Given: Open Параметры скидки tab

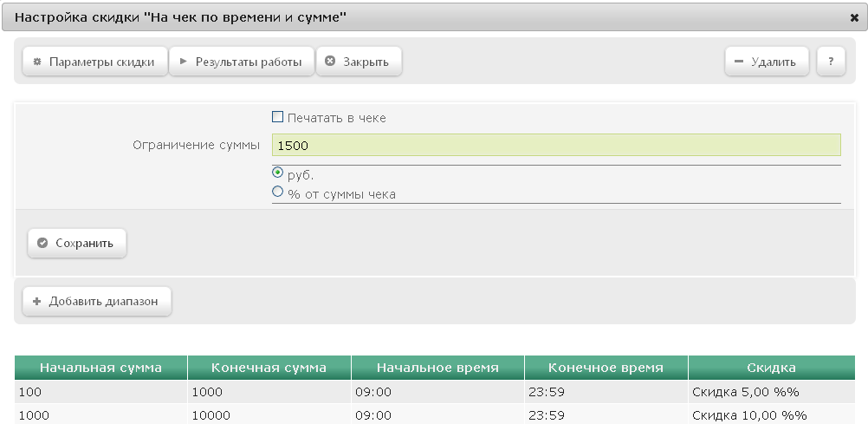Looking at the screenshot, I should tap(94, 62).
